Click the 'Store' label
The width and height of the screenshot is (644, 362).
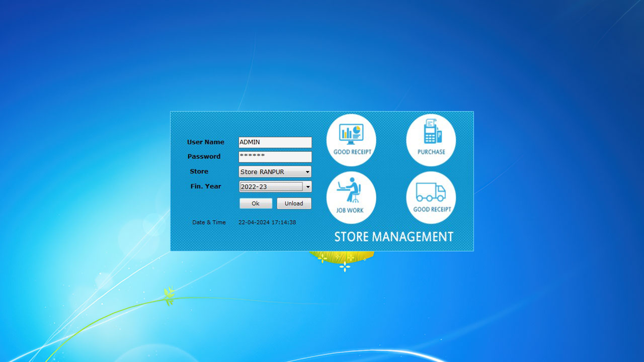199,171
